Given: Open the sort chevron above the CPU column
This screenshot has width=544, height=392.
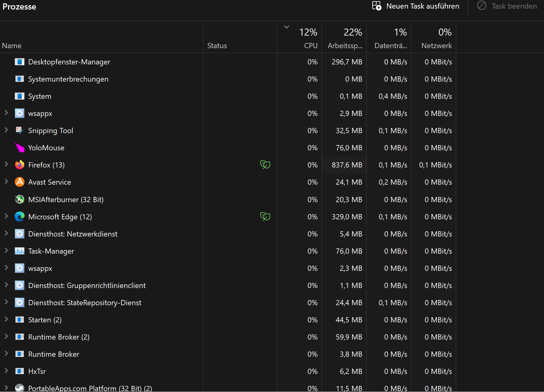Looking at the screenshot, I should (286, 27).
